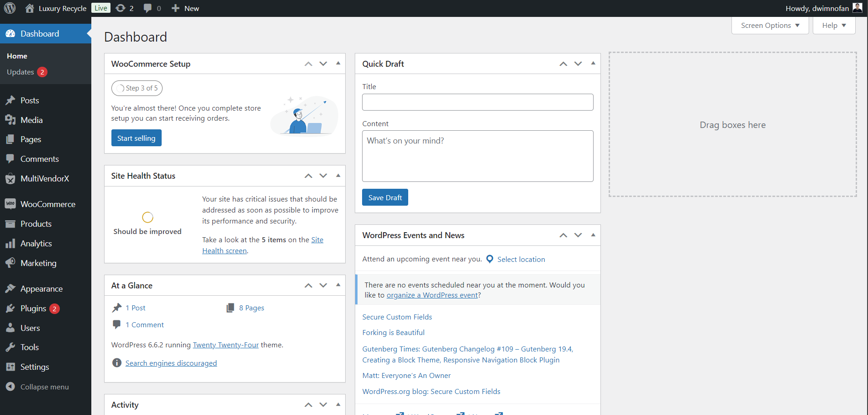The width and height of the screenshot is (868, 415).
Task: Open Forking is Beautiful news link
Action: click(394, 333)
